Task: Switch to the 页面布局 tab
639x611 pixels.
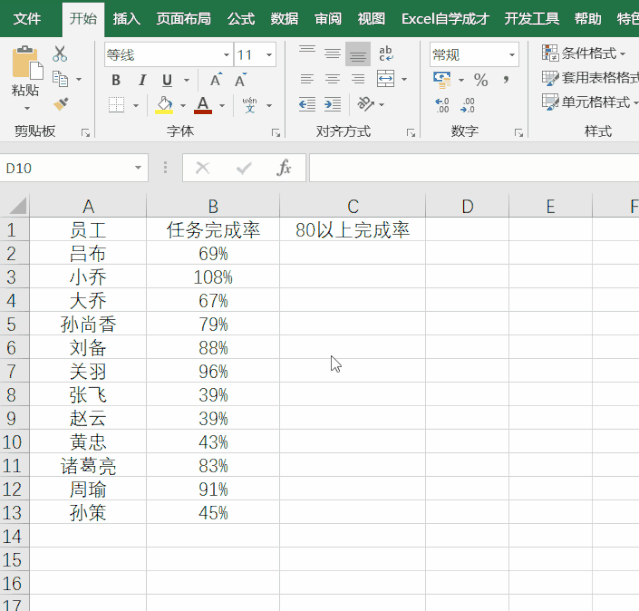Action: click(x=183, y=19)
